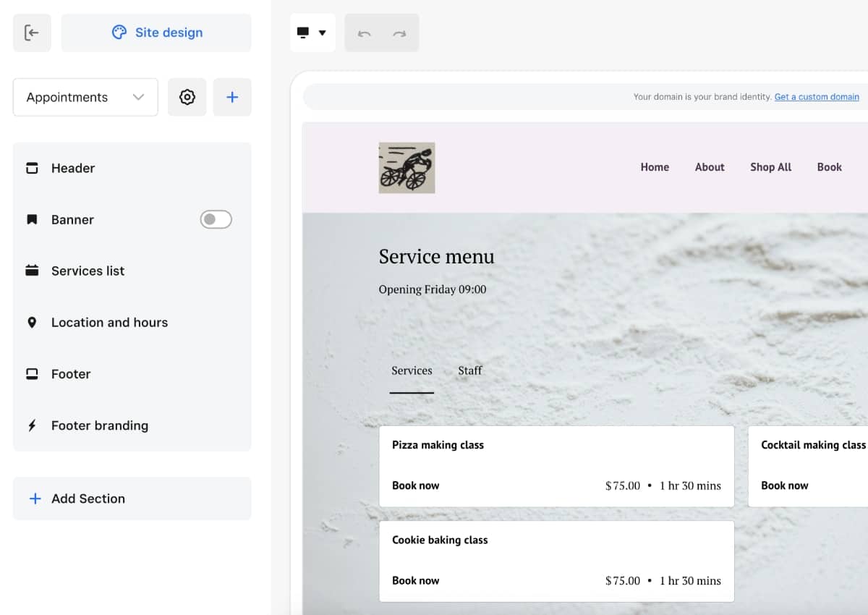Open the Appointments page dropdown

coord(85,97)
